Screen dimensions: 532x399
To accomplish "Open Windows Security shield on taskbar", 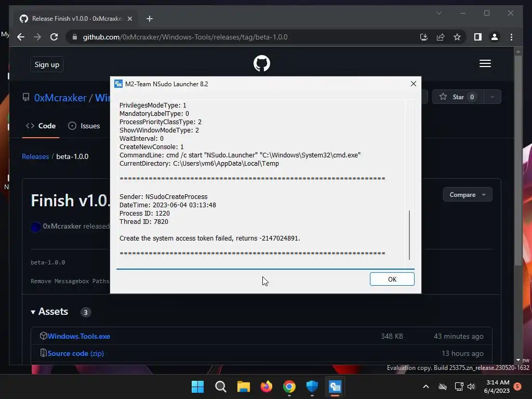I will click(x=312, y=387).
